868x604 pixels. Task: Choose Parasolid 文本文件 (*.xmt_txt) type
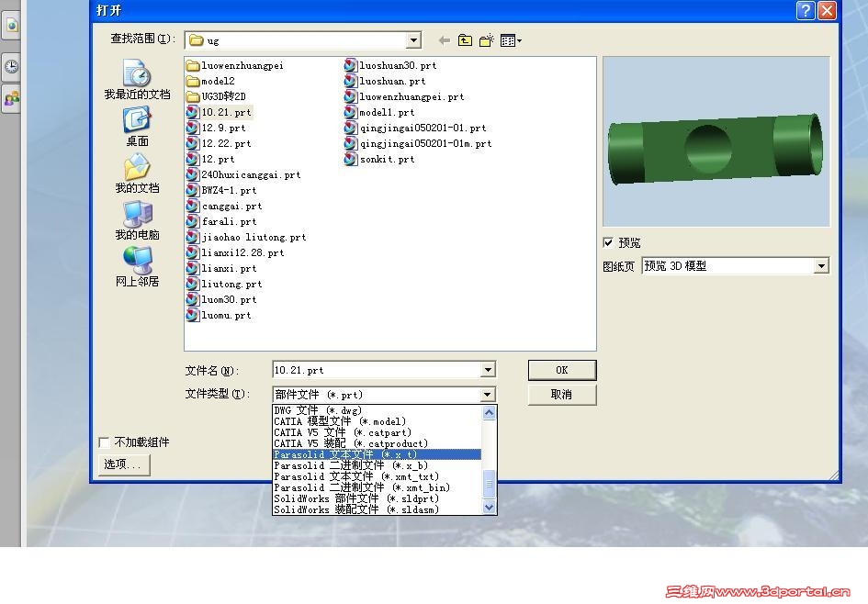tap(377, 476)
